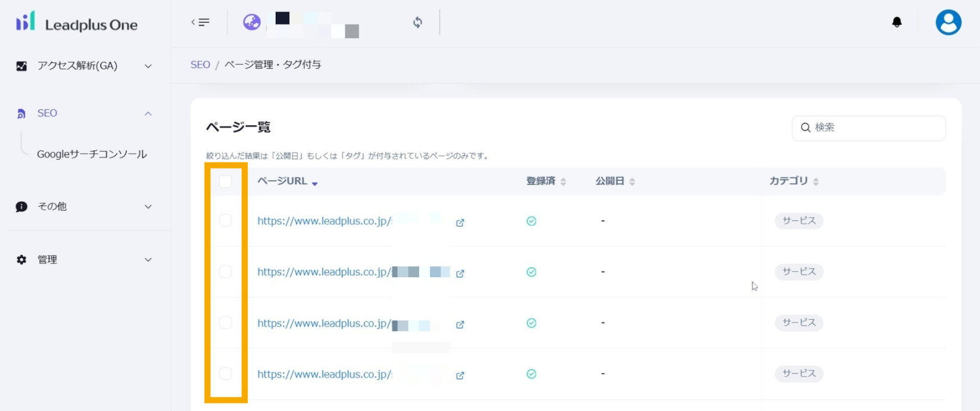The image size is (980, 411).
Task: Check the third page row checkbox
Action: pyautogui.click(x=225, y=323)
